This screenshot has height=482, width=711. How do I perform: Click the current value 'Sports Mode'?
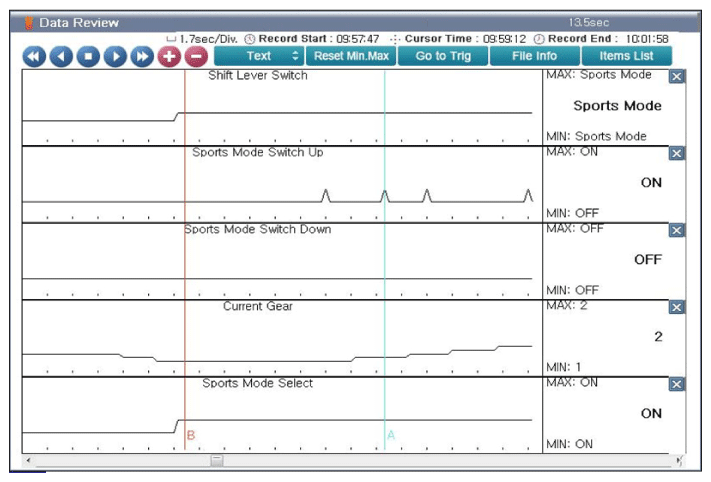pyautogui.click(x=617, y=106)
